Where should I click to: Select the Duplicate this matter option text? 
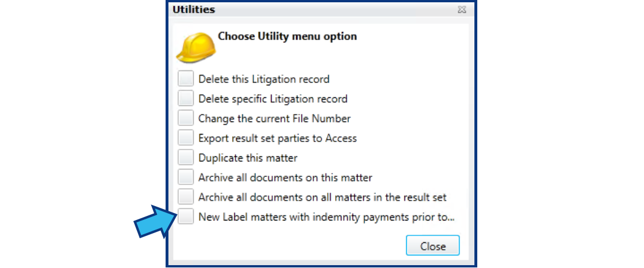(248, 158)
